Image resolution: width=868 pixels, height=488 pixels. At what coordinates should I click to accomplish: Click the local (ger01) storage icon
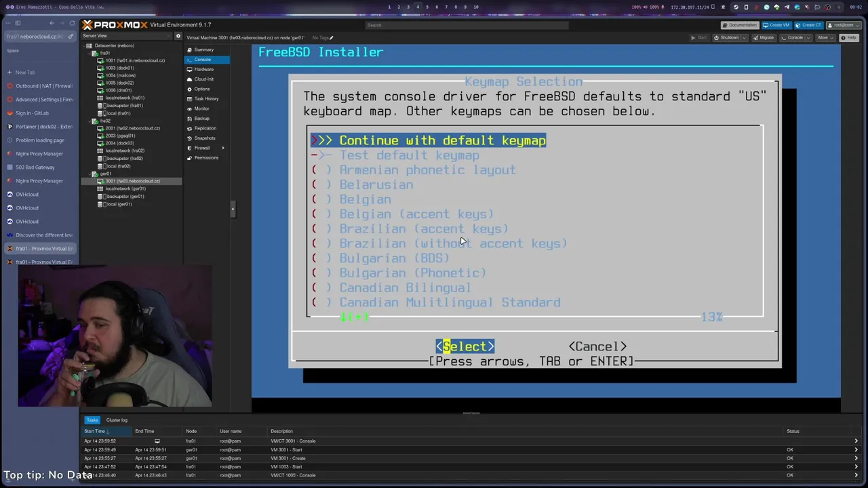point(101,204)
